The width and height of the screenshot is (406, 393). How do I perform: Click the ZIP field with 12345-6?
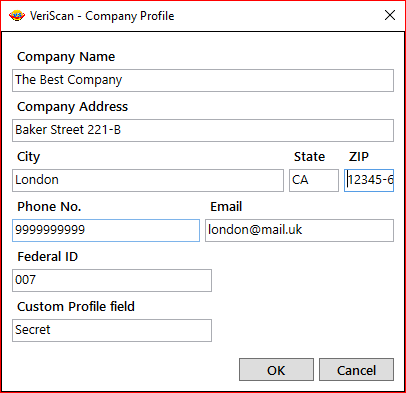click(369, 180)
